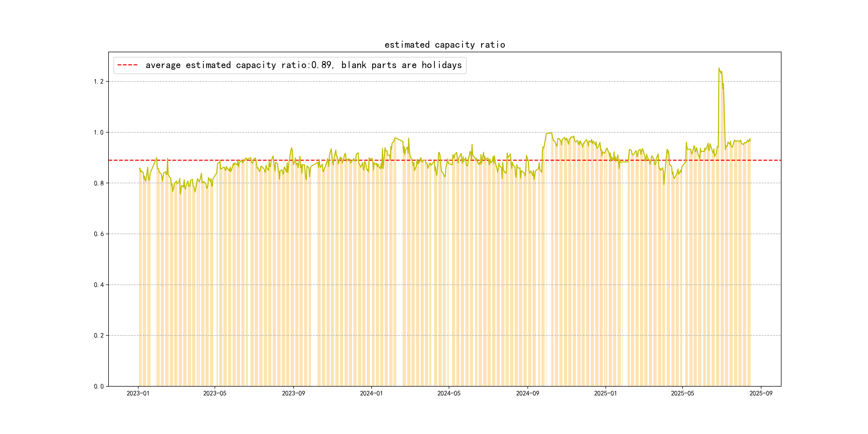Click the 2023-09 x-axis label

coord(293,393)
